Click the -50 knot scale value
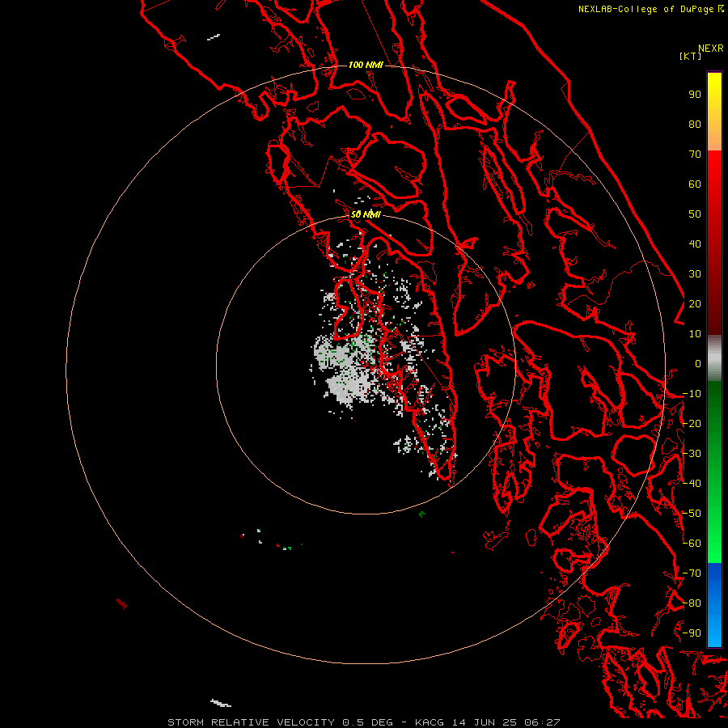Viewport: 728px width, 728px height. [692, 514]
